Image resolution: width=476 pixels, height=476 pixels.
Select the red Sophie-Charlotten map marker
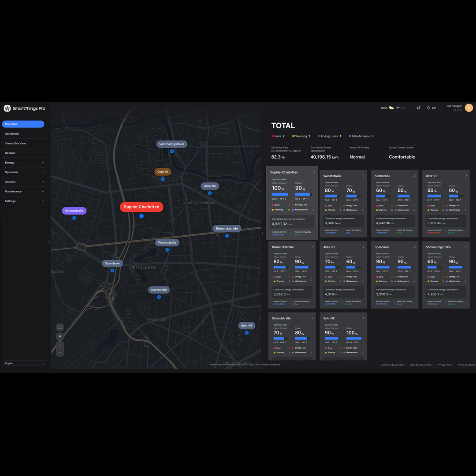(x=141, y=207)
